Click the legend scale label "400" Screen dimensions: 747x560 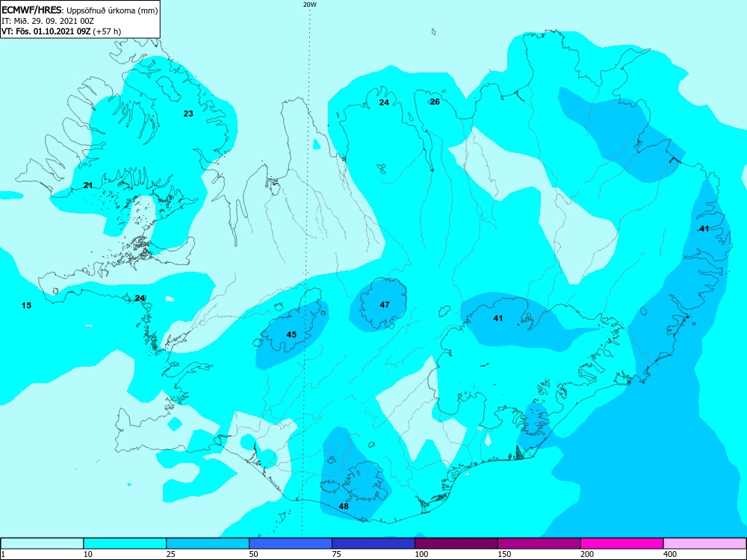[x=670, y=554]
